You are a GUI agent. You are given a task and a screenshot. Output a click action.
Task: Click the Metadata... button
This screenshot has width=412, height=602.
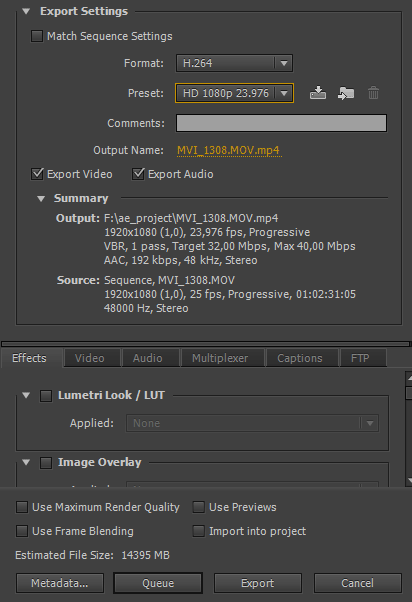point(60,583)
